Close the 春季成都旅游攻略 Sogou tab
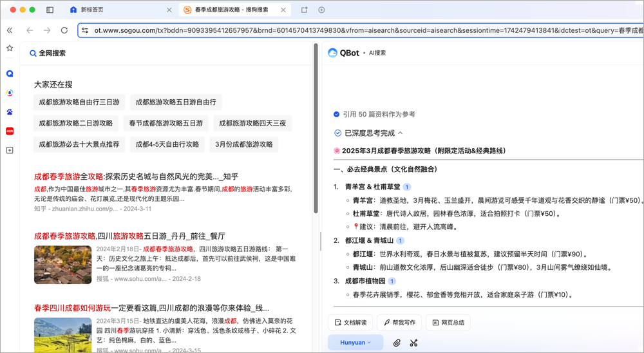The width and height of the screenshot is (644, 353). [284, 10]
